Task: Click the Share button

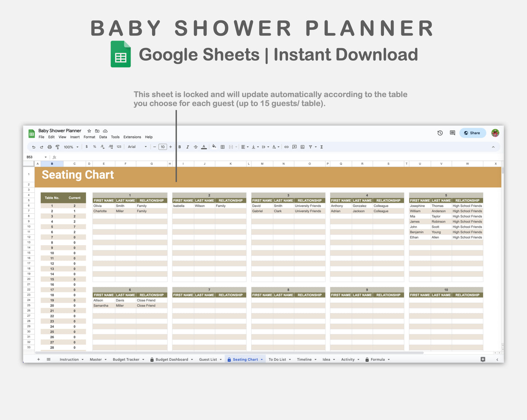Action: point(473,133)
